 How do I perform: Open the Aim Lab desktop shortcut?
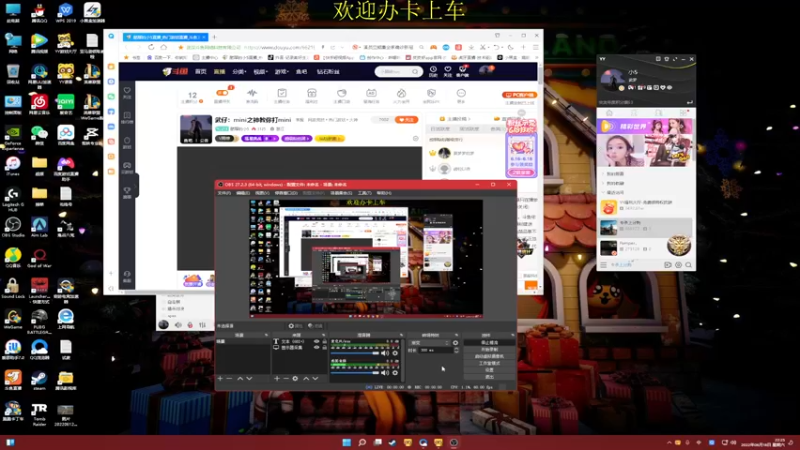pos(39,227)
